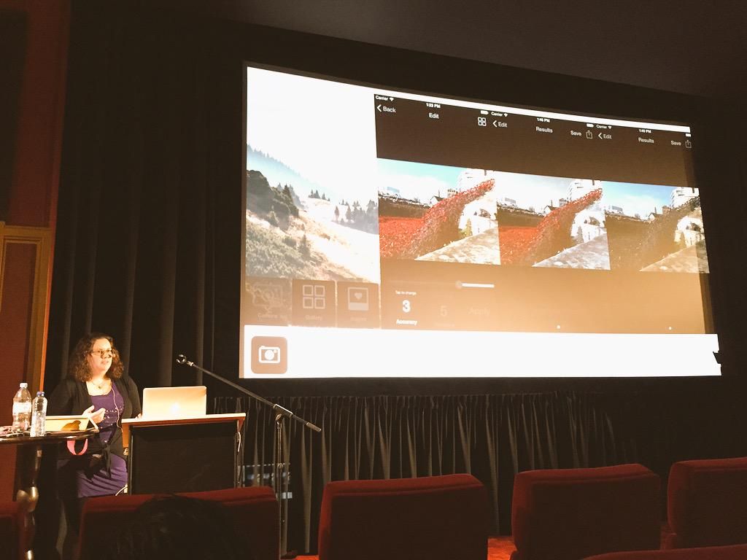Select the darkened poppy photo in rightmost Results
Image resolution: width=747 pixels, height=560 pixels.
point(655,233)
